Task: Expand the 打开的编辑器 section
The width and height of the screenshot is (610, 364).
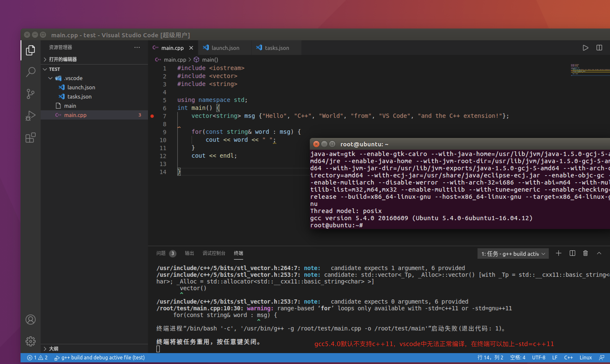Action: point(94,59)
